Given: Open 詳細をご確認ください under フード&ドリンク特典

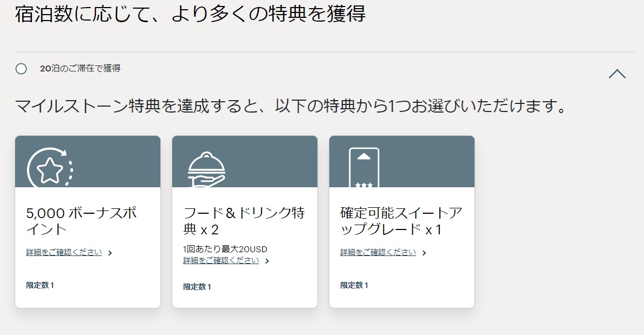Looking at the screenshot, I should point(221,260).
